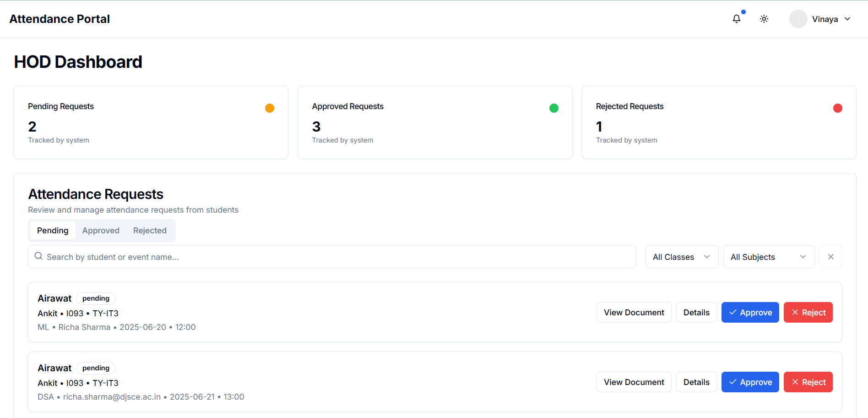Click the green Approved Requests status dot
Viewport: 868px width, 418px height.
[553, 108]
